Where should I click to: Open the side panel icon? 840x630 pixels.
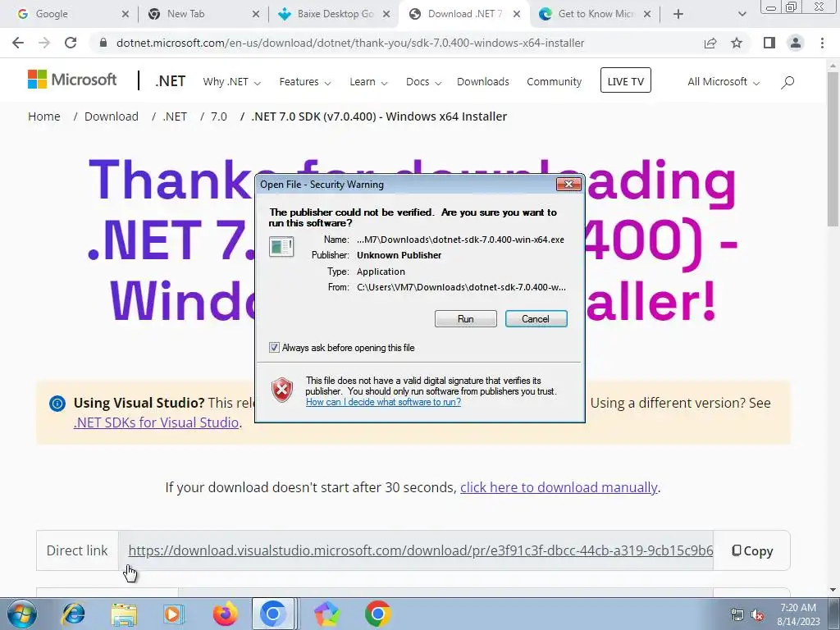click(x=769, y=43)
